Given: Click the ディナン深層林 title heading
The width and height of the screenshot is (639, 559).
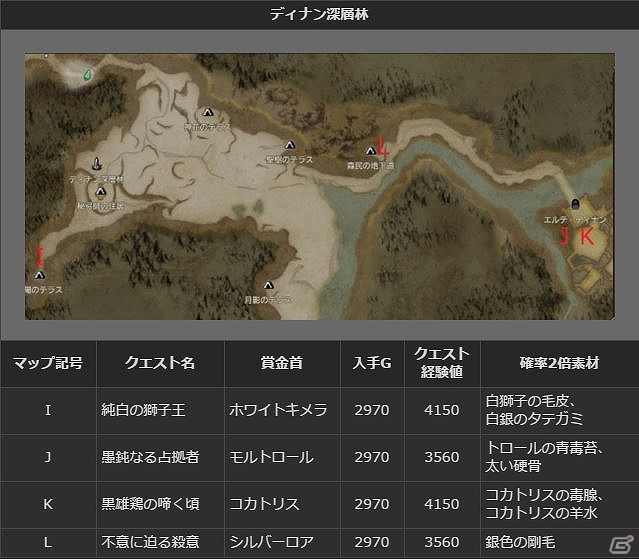Looking at the screenshot, I should click(319, 14).
